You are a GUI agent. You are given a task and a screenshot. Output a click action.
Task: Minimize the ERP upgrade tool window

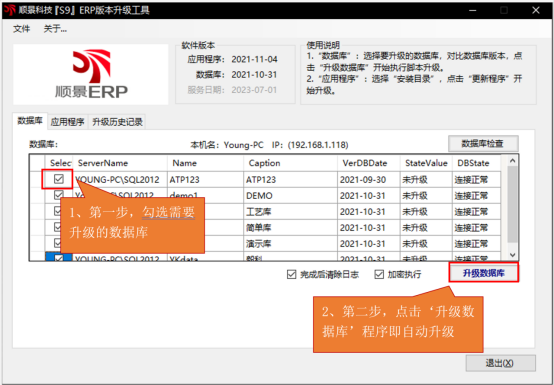pos(472,10)
